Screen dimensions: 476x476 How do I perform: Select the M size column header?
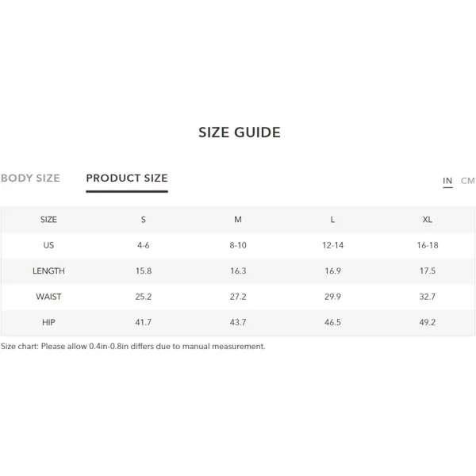[x=238, y=220]
